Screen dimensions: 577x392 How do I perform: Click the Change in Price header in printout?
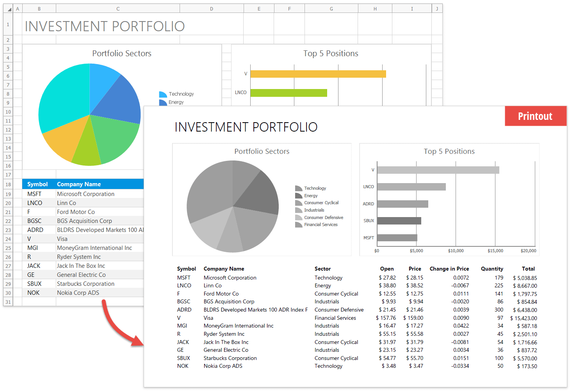pos(449,269)
